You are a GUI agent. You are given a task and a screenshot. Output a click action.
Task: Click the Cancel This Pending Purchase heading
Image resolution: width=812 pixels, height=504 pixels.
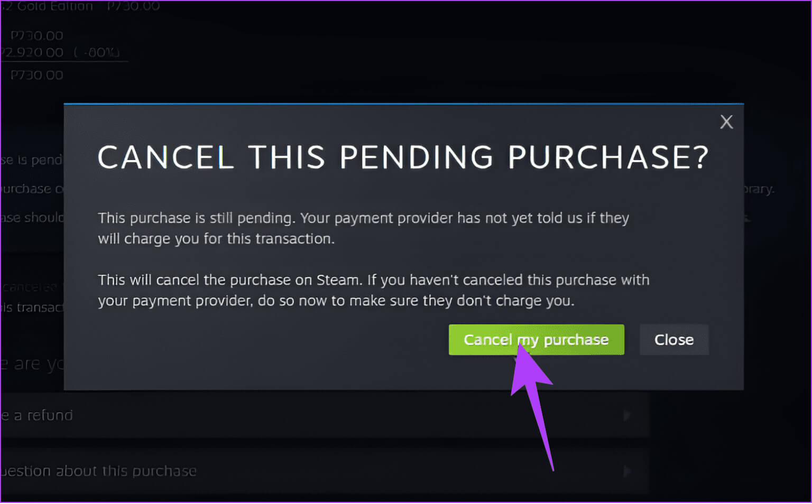[403, 157]
